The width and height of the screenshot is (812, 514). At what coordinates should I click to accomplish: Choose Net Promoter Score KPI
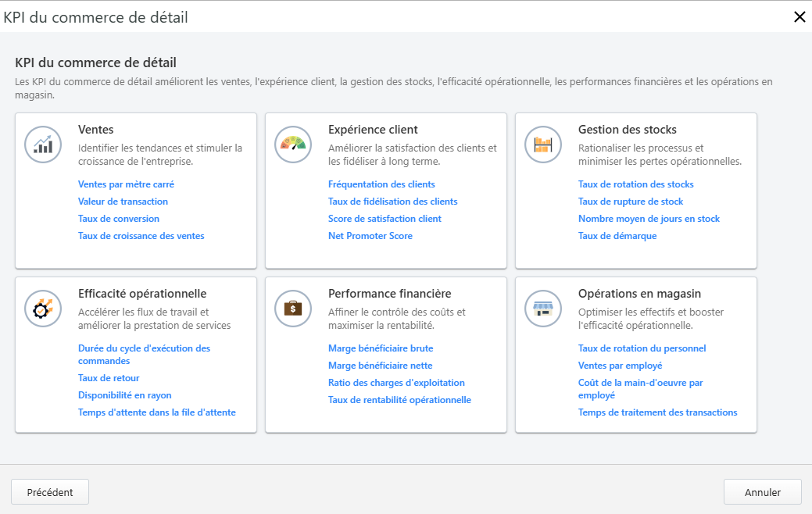pos(370,236)
